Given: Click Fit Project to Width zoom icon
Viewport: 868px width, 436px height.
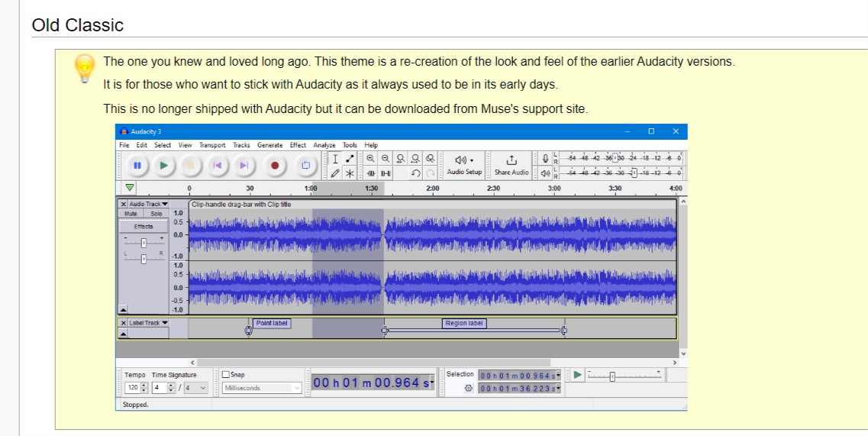Looking at the screenshot, I should click(416, 159).
